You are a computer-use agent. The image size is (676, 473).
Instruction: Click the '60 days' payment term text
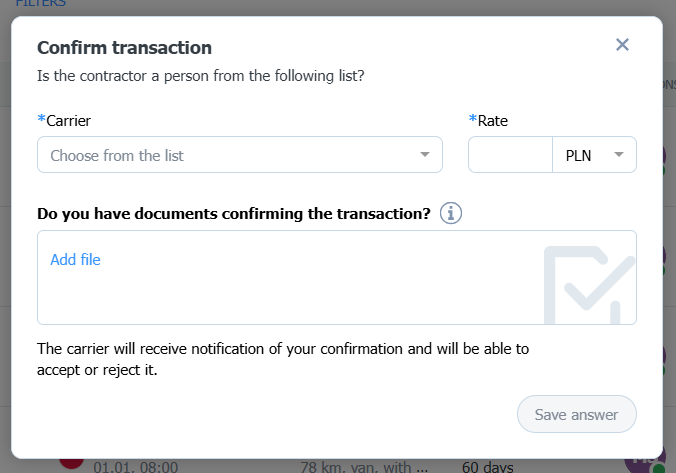point(488,467)
